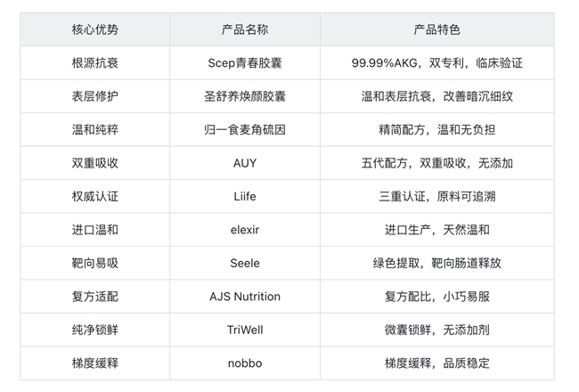Select the 温和表层抗衰，改善暗沉细纹 cell

pyautogui.click(x=436, y=96)
